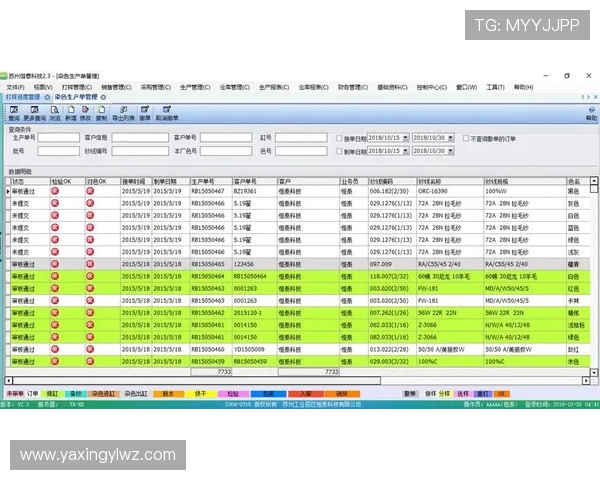
Task: Open the 财务管理(C) menu
Action: 352,87
